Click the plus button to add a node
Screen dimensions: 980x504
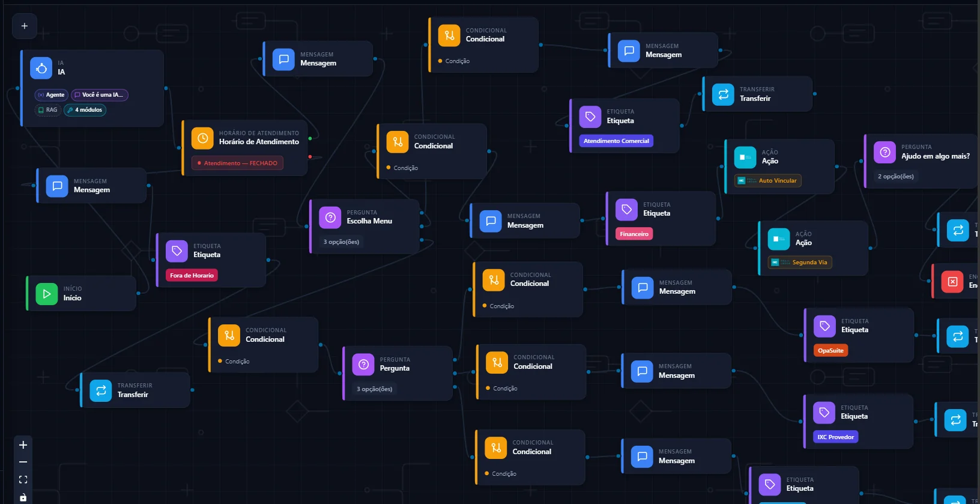coord(25,26)
